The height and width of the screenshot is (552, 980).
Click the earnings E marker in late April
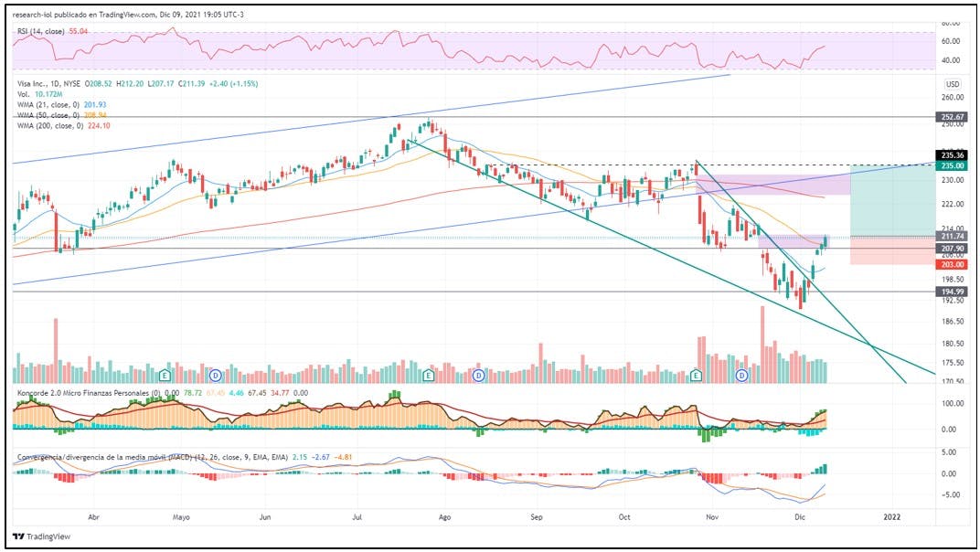click(x=165, y=376)
